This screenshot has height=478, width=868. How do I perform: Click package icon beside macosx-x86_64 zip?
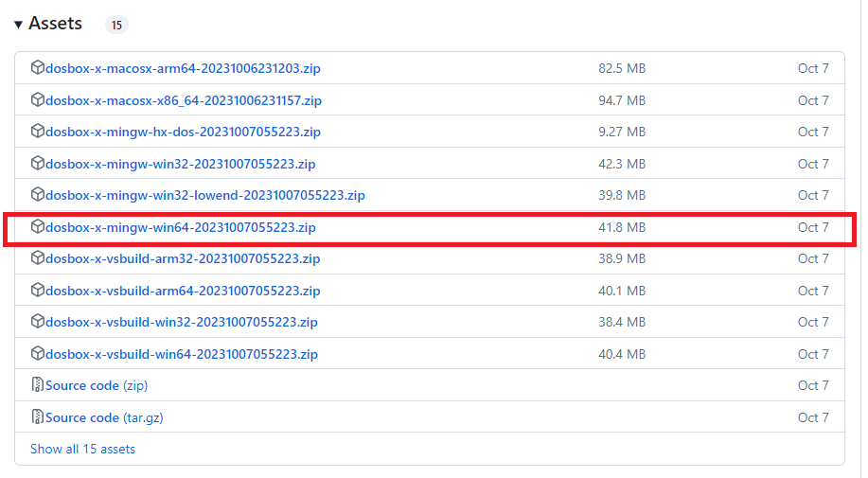tap(37, 99)
